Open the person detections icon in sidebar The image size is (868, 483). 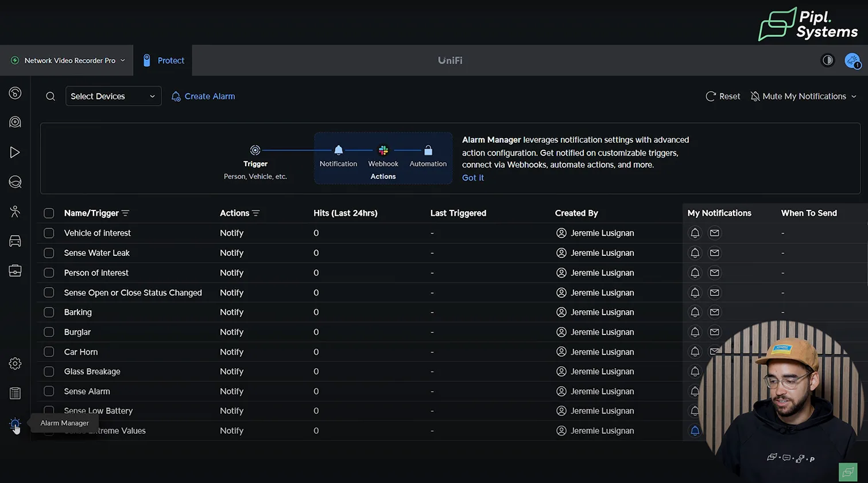pos(15,212)
